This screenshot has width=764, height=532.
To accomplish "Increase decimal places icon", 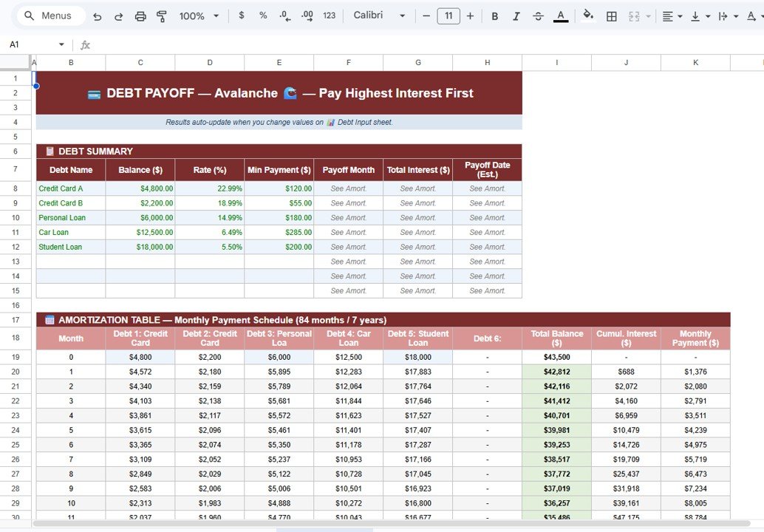I will 306,16.
